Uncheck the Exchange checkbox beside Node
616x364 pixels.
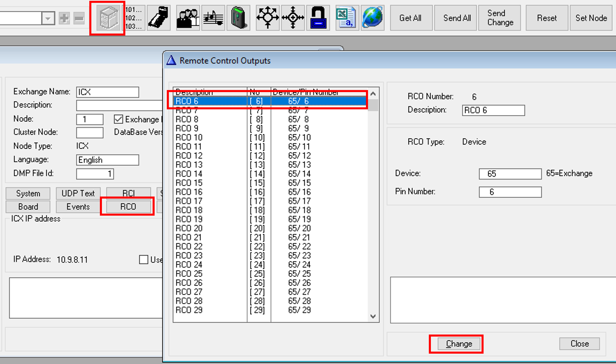pyautogui.click(x=118, y=120)
